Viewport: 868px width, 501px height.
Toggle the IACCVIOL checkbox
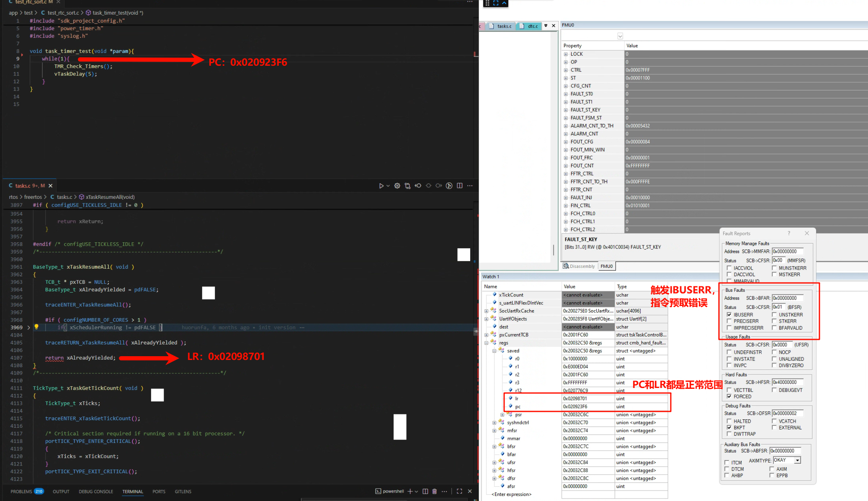pyautogui.click(x=729, y=268)
